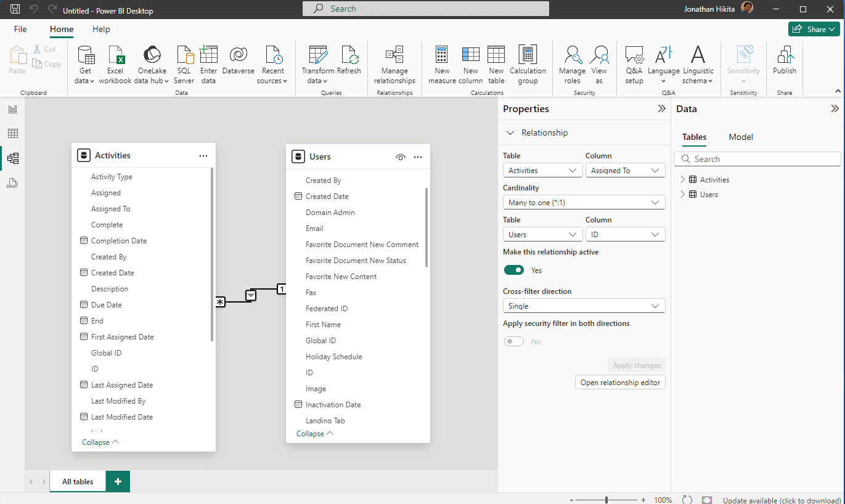Create a New measure
The height and width of the screenshot is (504, 845).
[x=442, y=64]
